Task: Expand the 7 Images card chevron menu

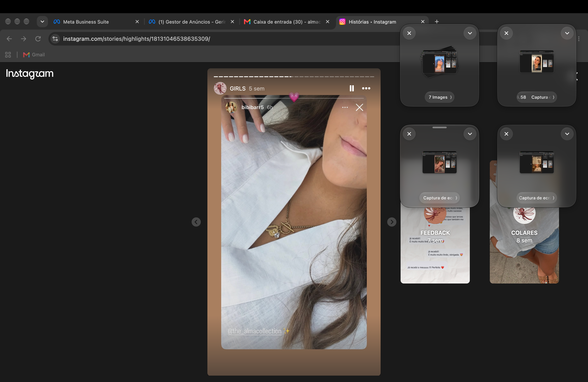Action: pos(470,33)
